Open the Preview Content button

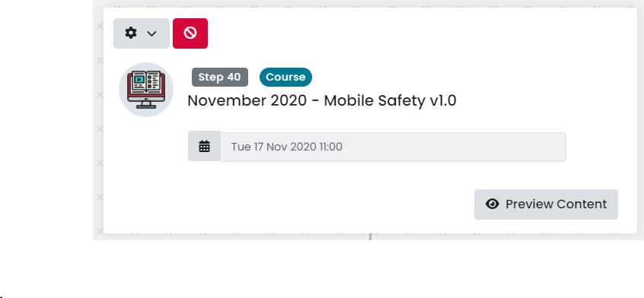[x=546, y=204]
